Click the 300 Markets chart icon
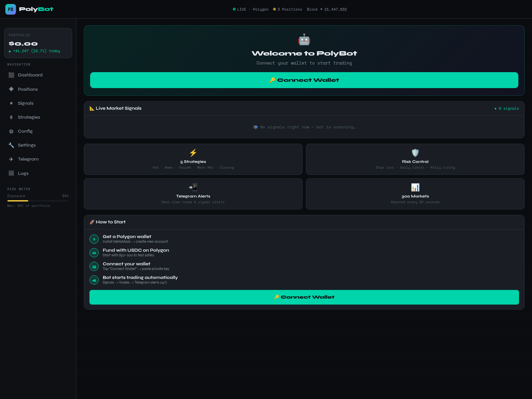Image resolution: width=532 pixels, height=399 pixels. [415, 187]
